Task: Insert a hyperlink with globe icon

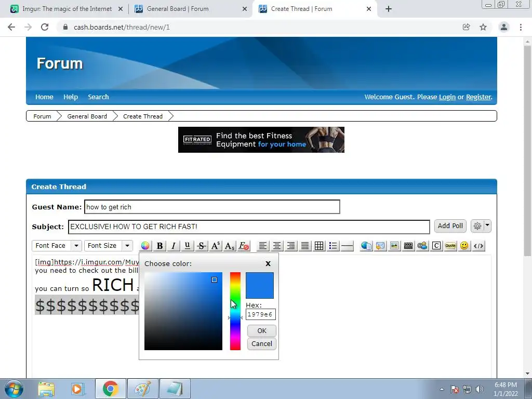Action: tap(366, 246)
